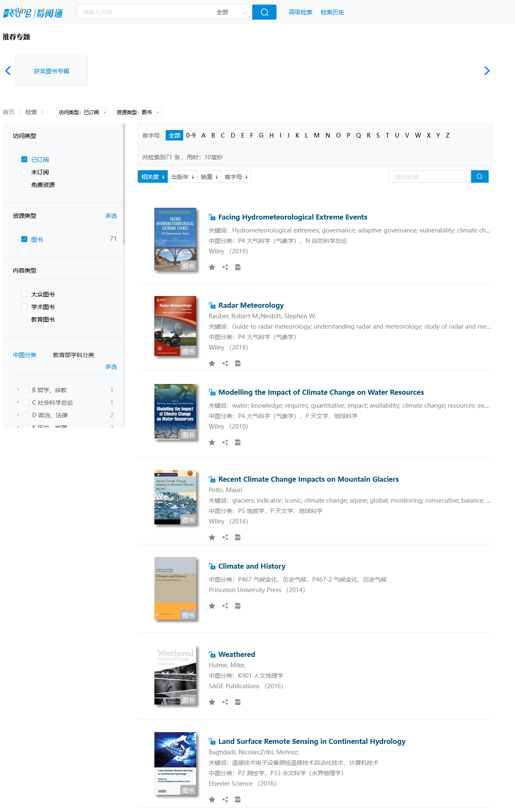Check the 未订阅 checkbox
This screenshot has width=515, height=812.
point(24,172)
